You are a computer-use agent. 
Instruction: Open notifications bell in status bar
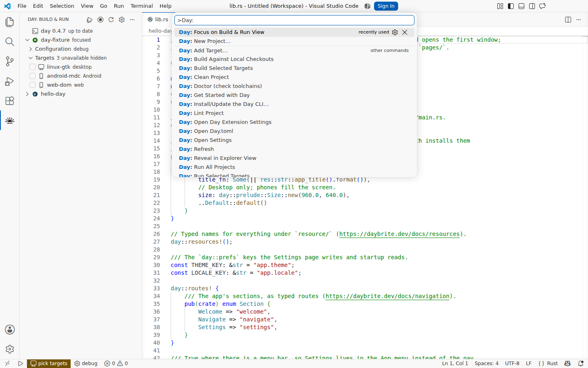pyautogui.click(x=581, y=363)
